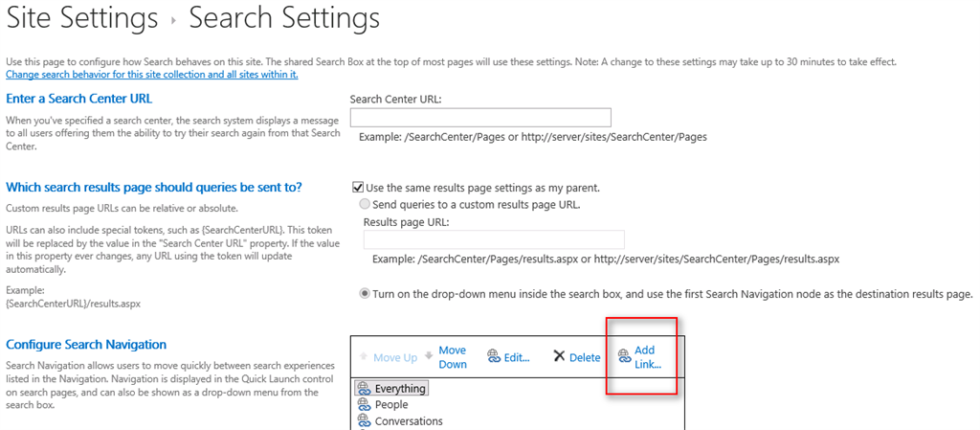980x430 pixels.
Task: Select the Everything navigation node
Action: [400, 388]
